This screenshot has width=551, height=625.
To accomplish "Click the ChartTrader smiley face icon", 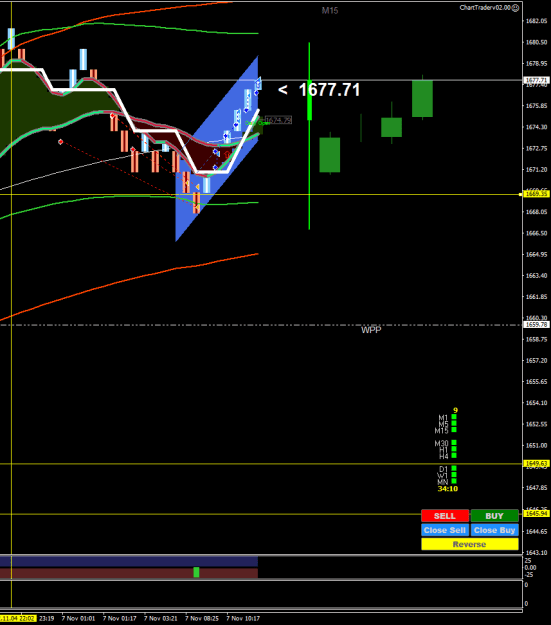I will pyautogui.click(x=516, y=8).
